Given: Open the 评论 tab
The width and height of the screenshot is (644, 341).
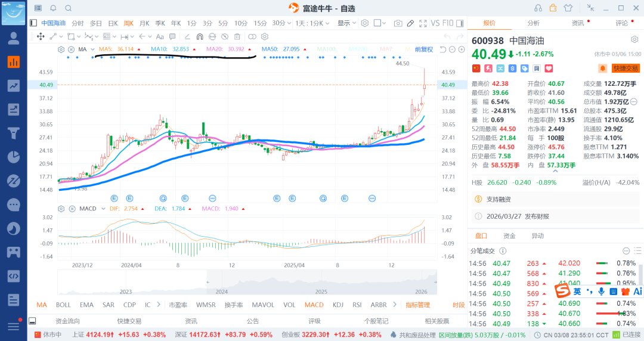Looking at the screenshot, I should (622, 23).
